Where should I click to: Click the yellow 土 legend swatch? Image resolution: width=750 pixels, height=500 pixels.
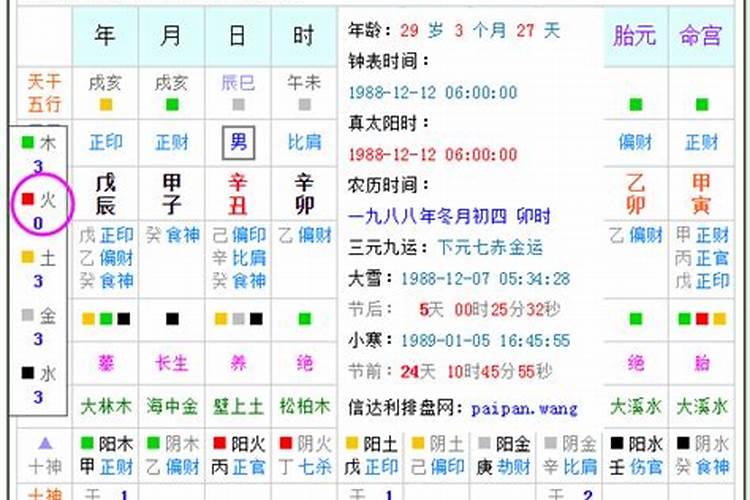pos(28,257)
